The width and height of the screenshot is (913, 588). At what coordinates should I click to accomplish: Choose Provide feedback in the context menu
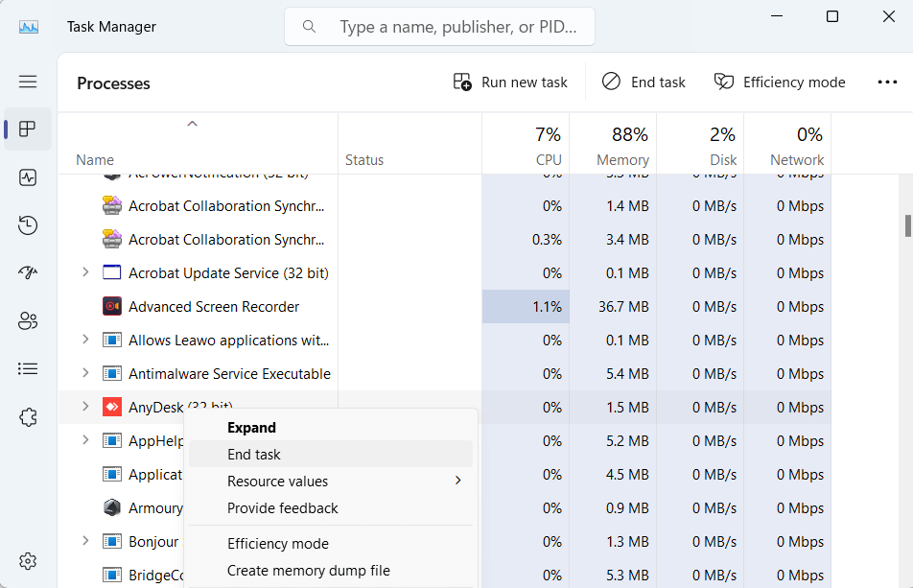pyautogui.click(x=331, y=508)
